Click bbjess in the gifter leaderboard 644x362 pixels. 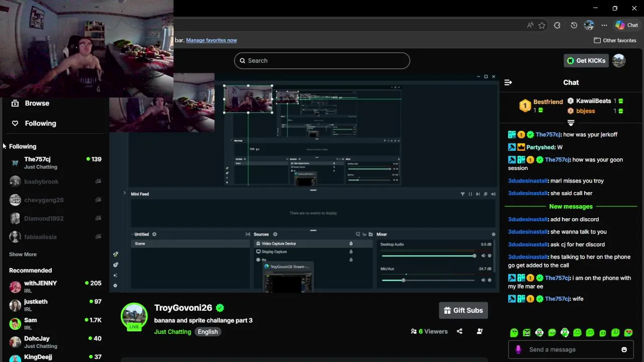click(x=586, y=111)
